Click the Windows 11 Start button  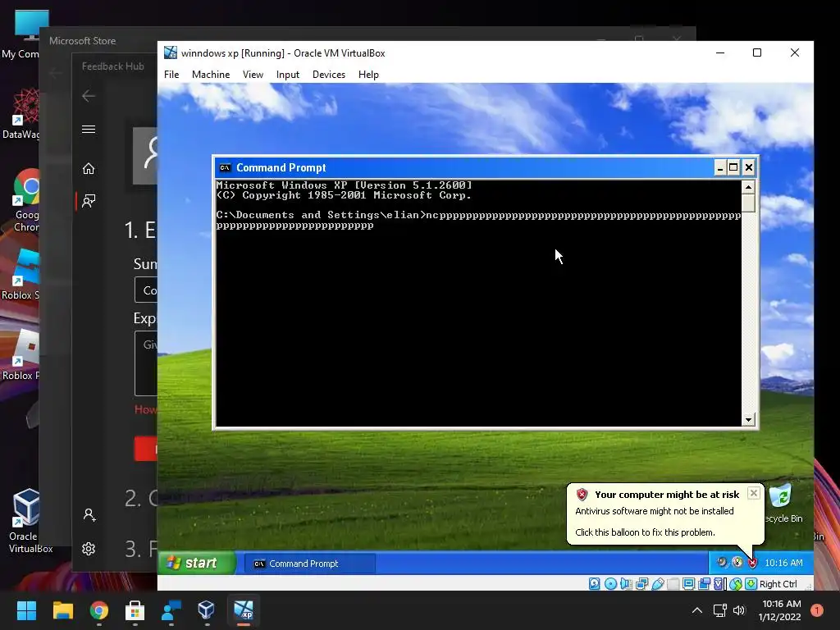(x=26, y=610)
